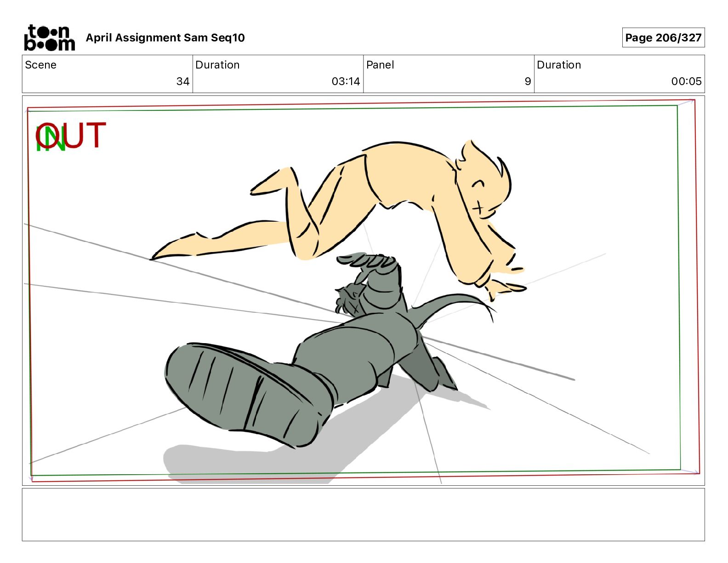Select panel duration value '00:05'

686,81
